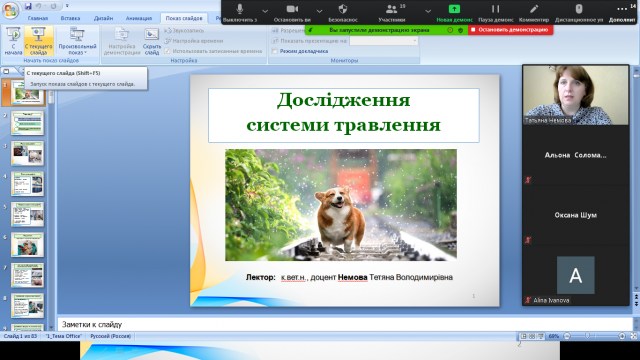Viewport: 640px width, 360px height.
Task: Expand quick access toolbar customization arrow
Action: click(x=67, y=6)
